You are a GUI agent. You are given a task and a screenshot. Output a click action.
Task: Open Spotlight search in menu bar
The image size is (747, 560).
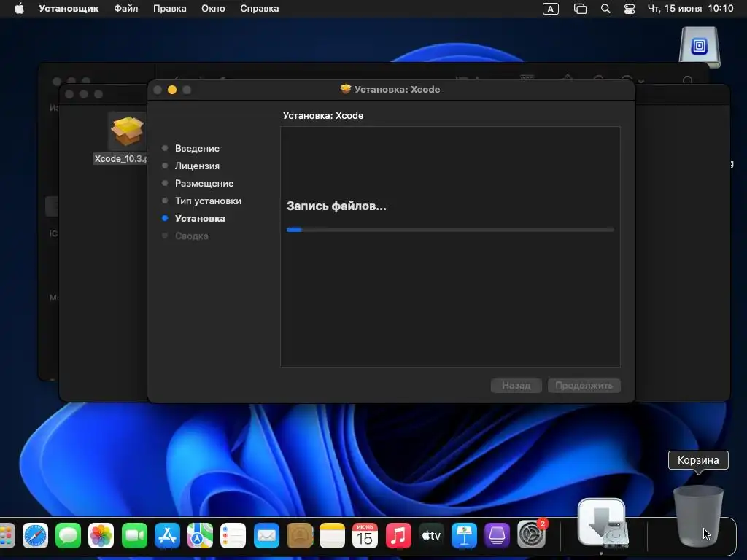click(x=605, y=9)
